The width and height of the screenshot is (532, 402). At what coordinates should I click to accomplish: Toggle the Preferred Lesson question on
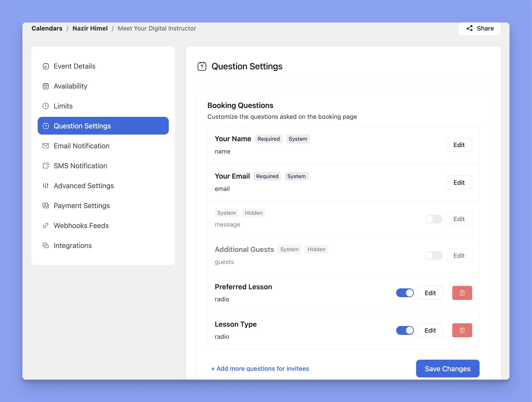tap(405, 293)
